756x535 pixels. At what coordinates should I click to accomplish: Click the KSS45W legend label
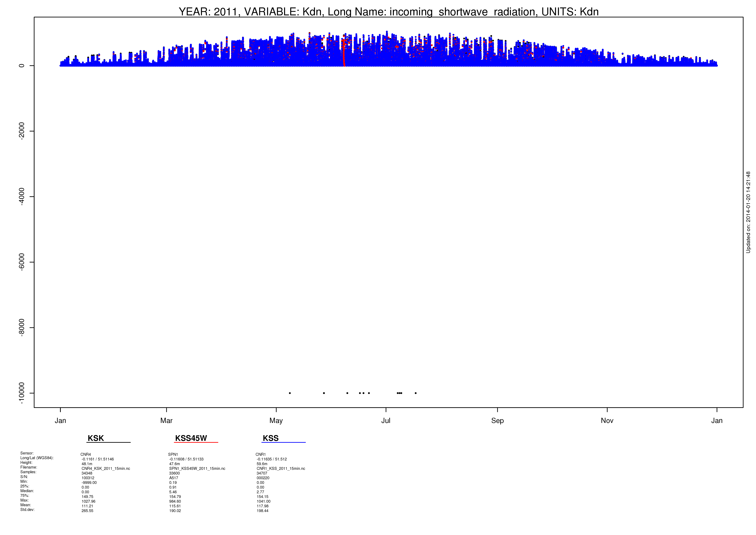pyautogui.click(x=191, y=438)
